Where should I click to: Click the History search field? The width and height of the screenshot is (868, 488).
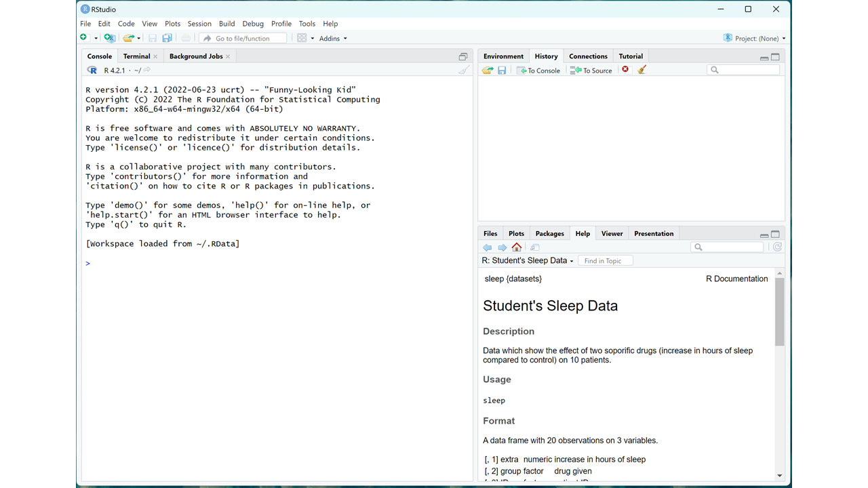743,70
